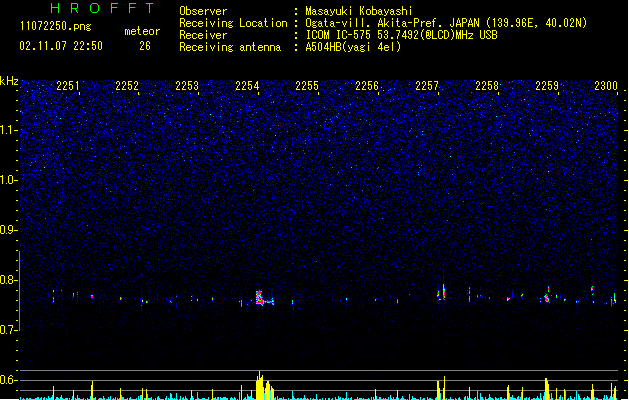
Task: Click the Observer field label
Action: tap(203, 11)
